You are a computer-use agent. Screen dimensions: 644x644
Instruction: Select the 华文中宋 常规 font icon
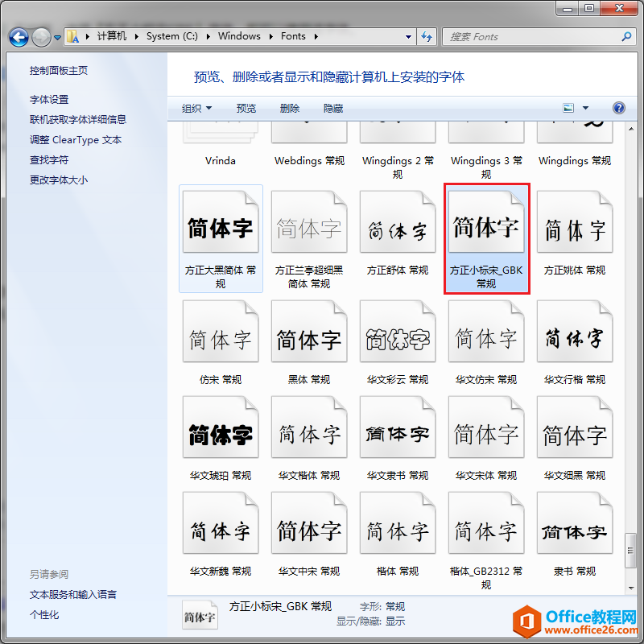[309, 522]
